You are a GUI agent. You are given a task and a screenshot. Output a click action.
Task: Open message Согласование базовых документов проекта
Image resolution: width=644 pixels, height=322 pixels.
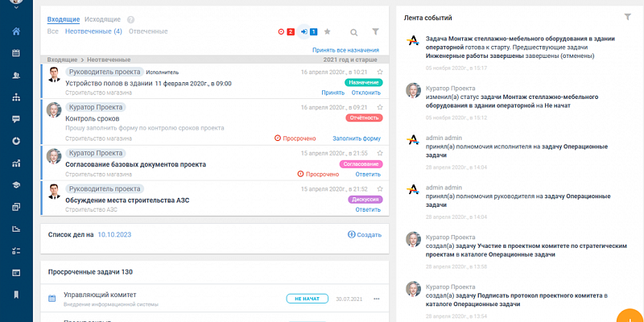tap(135, 164)
